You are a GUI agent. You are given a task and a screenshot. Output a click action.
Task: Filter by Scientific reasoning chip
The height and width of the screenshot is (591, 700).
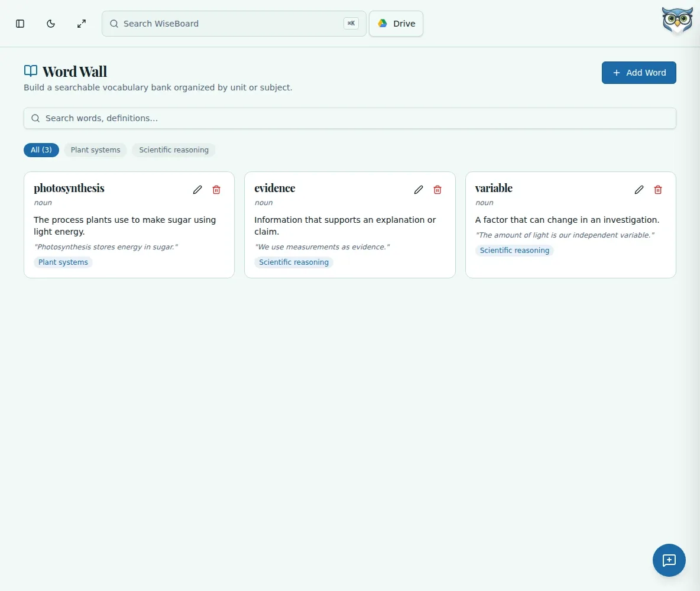point(174,150)
